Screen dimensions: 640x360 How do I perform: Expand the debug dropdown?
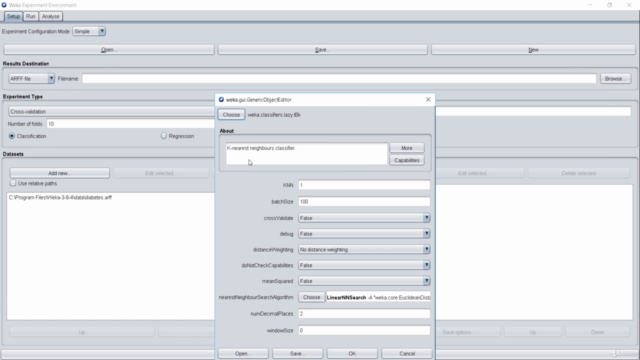pyautogui.click(x=364, y=234)
